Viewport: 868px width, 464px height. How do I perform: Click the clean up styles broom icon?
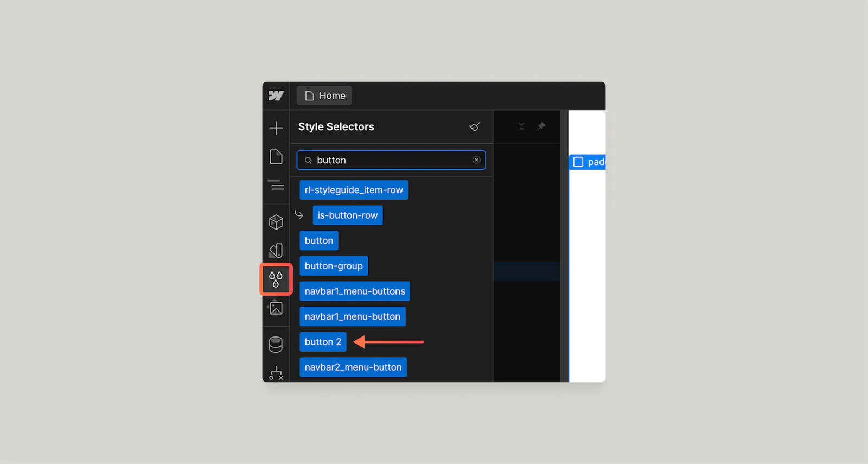pyautogui.click(x=475, y=127)
